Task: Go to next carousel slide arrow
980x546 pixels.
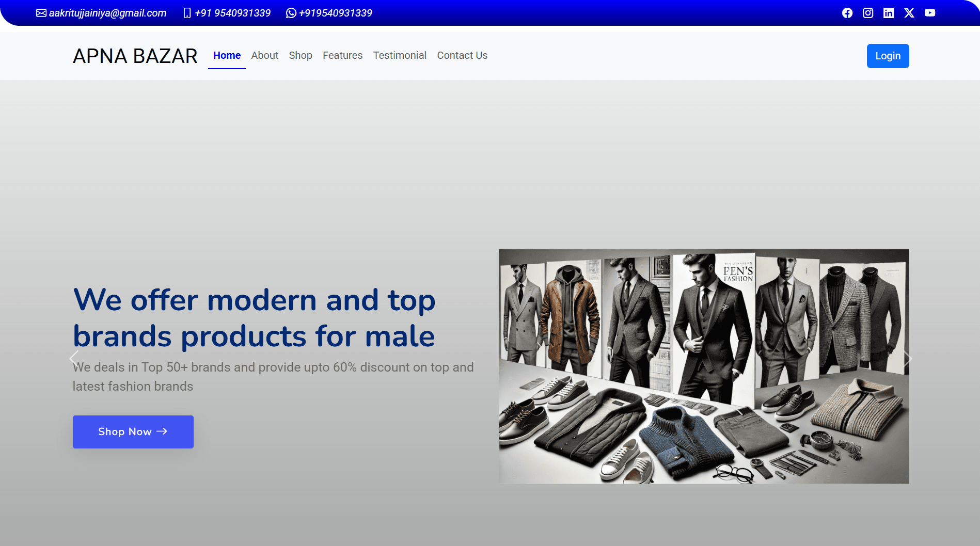Action: tap(907, 358)
